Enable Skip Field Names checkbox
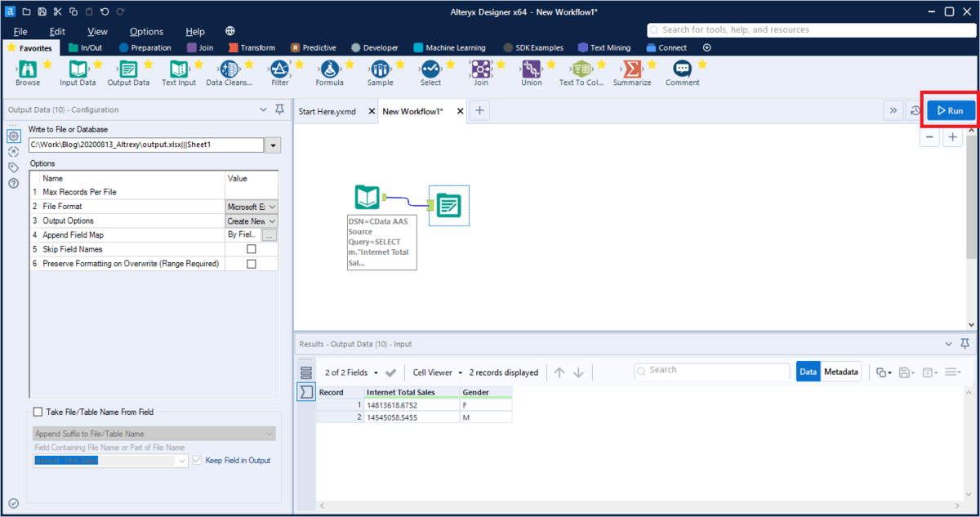 pyautogui.click(x=252, y=249)
